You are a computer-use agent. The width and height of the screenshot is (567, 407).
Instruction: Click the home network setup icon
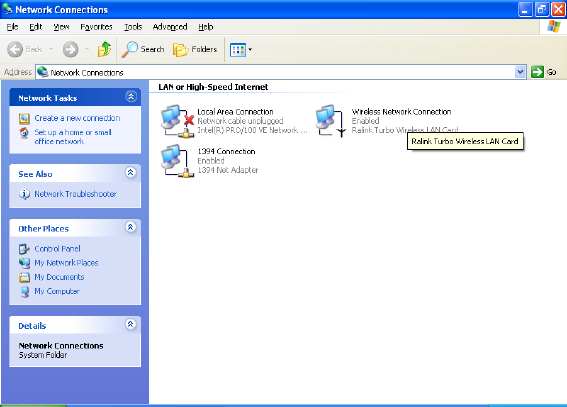[24, 133]
